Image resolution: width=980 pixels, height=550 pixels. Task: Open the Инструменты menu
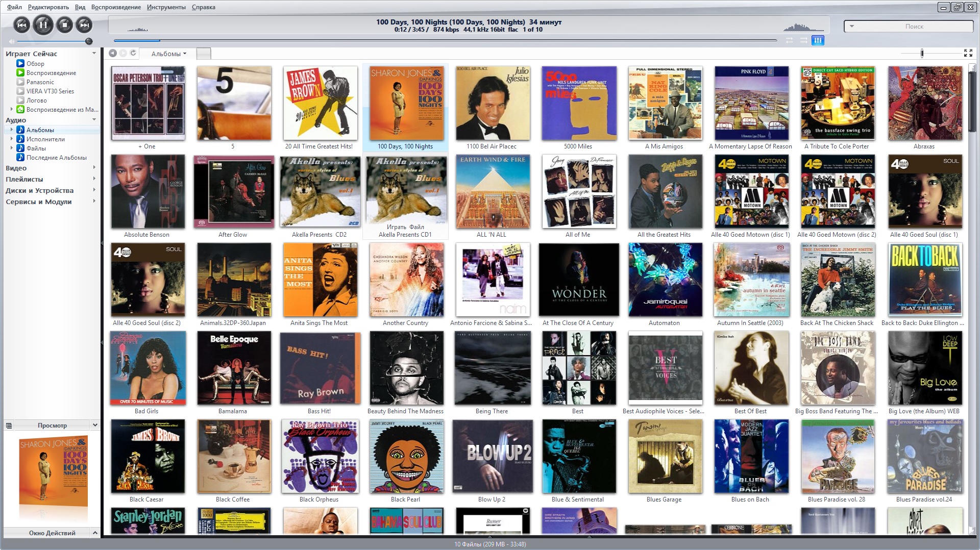166,7
